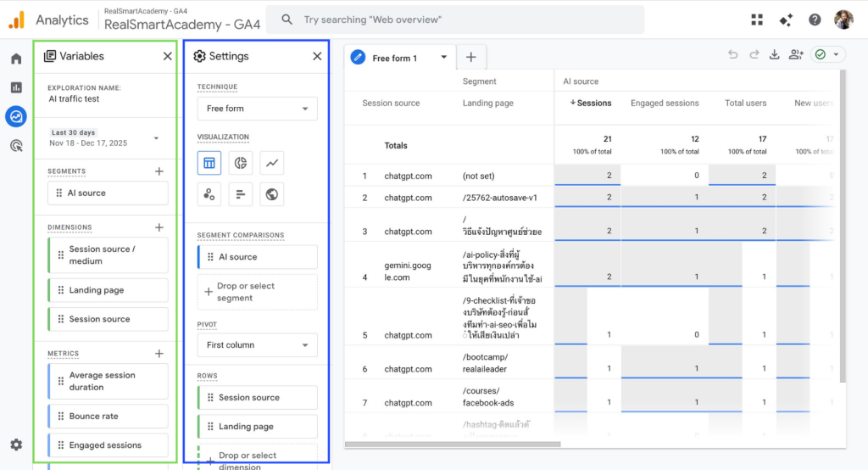Close the Variables panel
Screen dimensions: 868x470
point(167,56)
